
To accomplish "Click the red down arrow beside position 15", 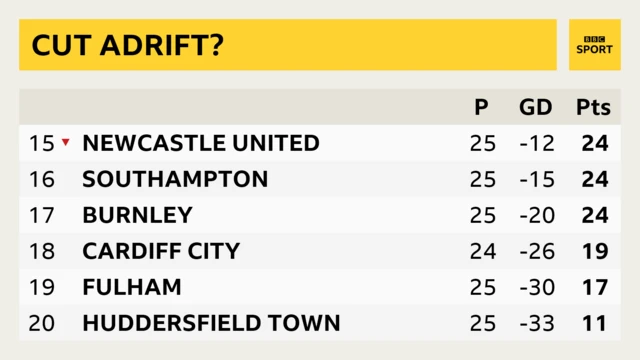I will pos(66,142).
